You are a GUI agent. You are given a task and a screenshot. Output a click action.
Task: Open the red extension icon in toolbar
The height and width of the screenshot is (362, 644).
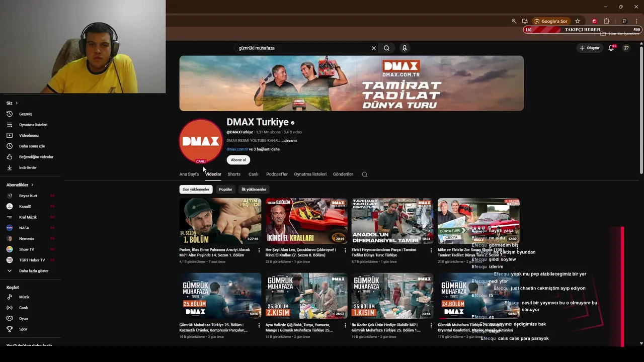(594, 21)
